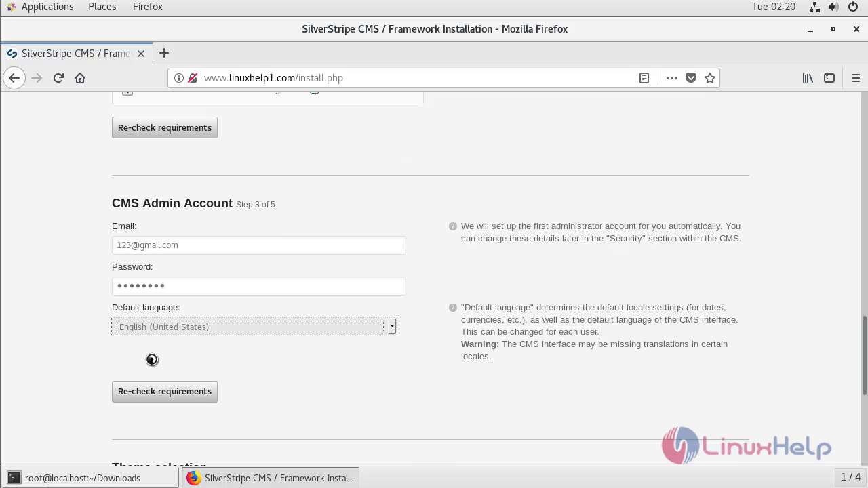Image resolution: width=868 pixels, height=488 pixels.
Task: Click the insecure connection padlock icon
Action: pyautogui.click(x=193, y=78)
